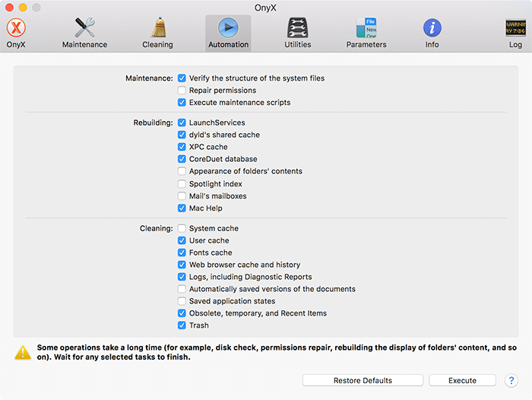Click the Restore Defaults button

[363, 380]
